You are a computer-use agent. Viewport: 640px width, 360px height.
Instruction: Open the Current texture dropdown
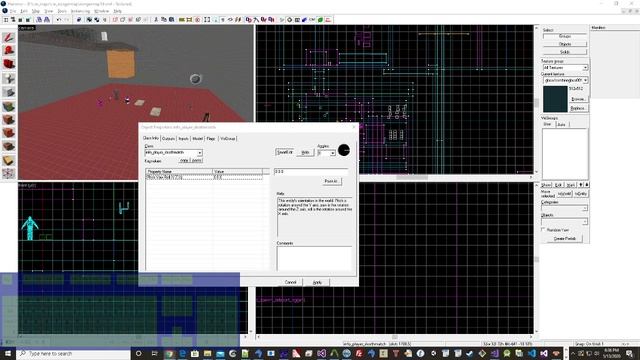pyautogui.click(x=585, y=80)
